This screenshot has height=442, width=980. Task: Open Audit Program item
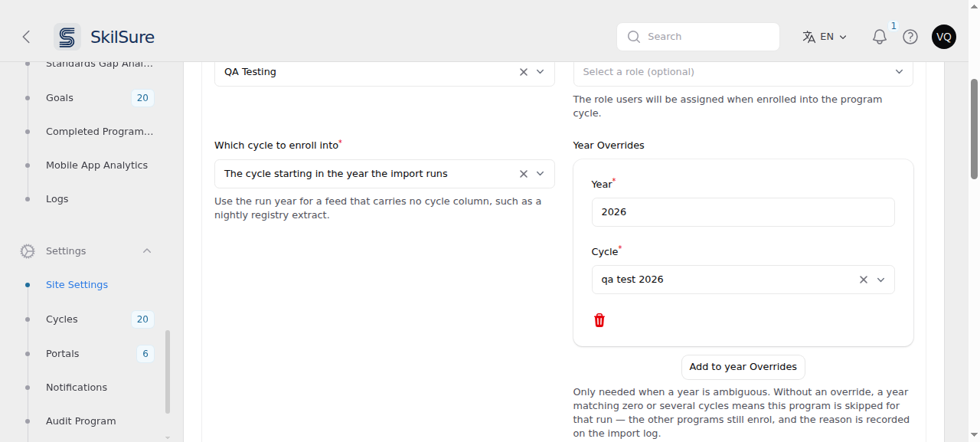(81, 421)
